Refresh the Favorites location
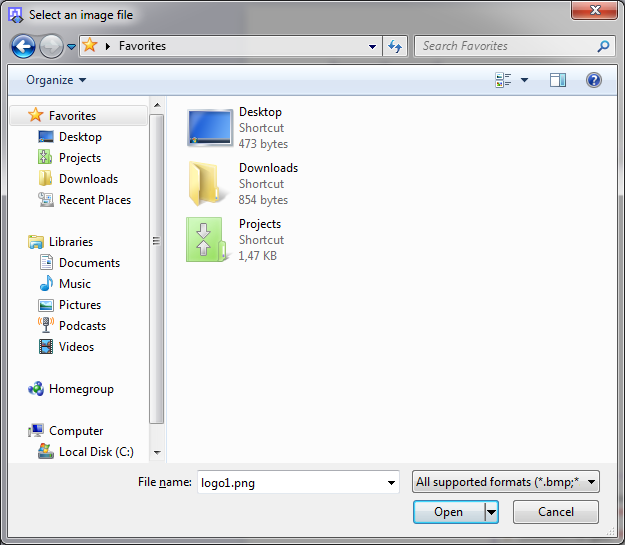Screen dimensions: 625x545 point(395,46)
